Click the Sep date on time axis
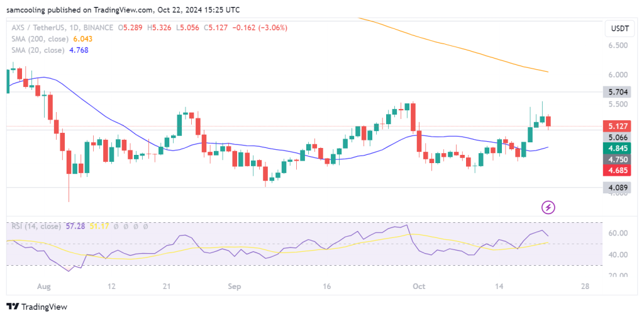The image size is (644, 318). click(x=234, y=287)
